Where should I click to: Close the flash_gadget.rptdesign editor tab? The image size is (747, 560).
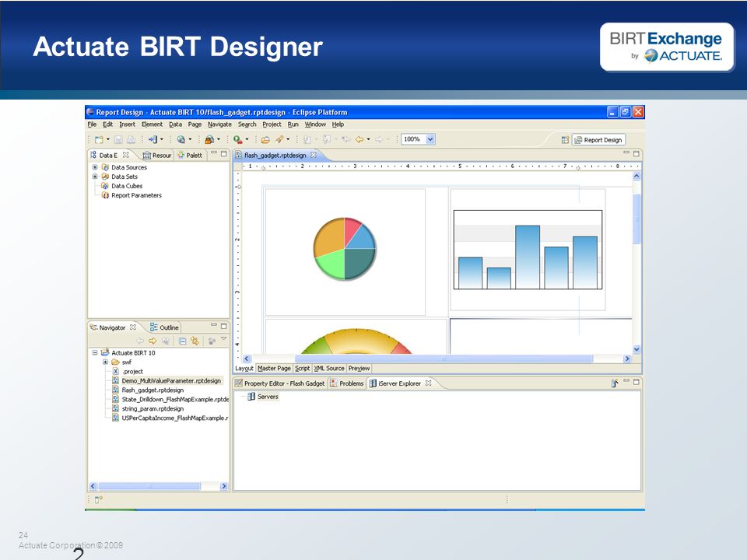314,155
